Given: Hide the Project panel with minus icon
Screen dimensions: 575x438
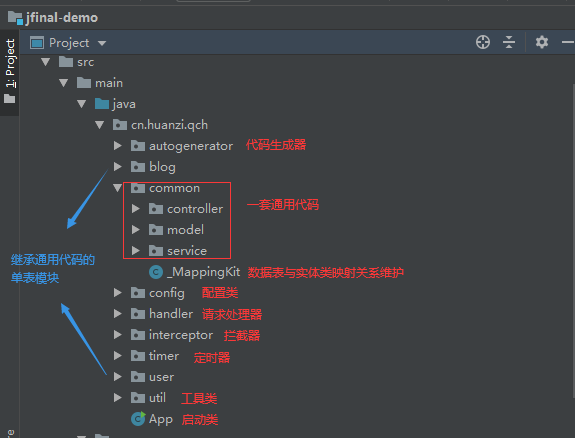Looking at the screenshot, I should click(568, 42).
